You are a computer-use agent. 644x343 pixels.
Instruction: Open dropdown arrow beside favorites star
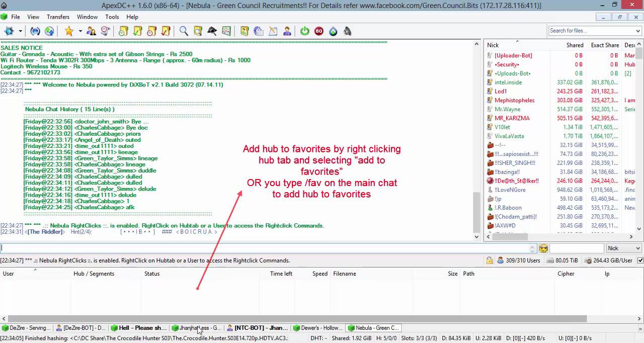pyautogui.click(x=80, y=31)
